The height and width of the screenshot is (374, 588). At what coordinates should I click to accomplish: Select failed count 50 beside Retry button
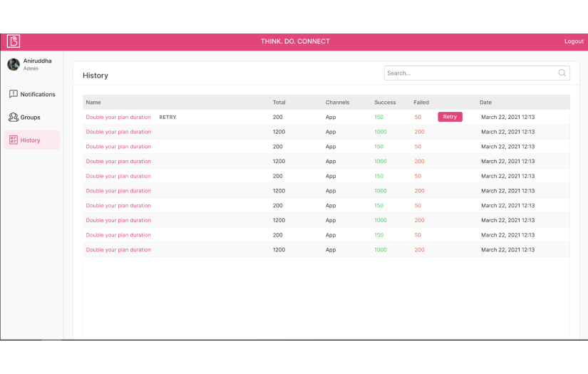click(418, 117)
